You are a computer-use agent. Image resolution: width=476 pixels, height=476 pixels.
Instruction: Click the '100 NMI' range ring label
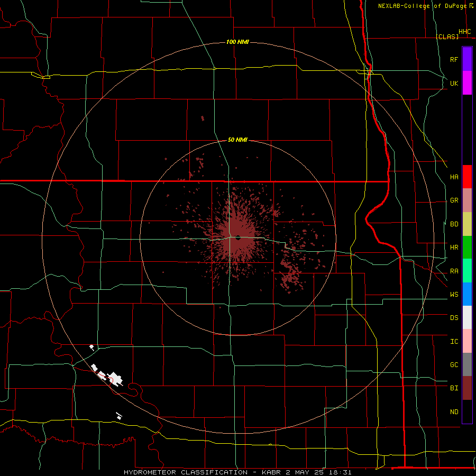237,42
